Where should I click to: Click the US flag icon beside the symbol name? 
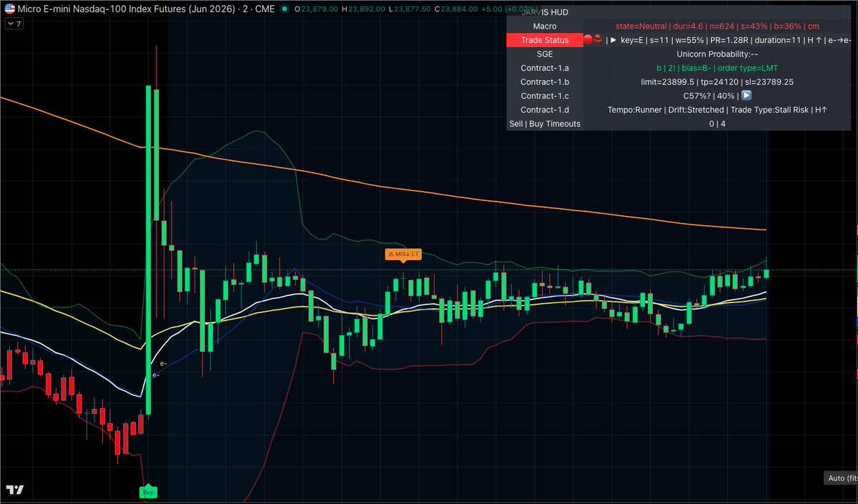(10, 9)
